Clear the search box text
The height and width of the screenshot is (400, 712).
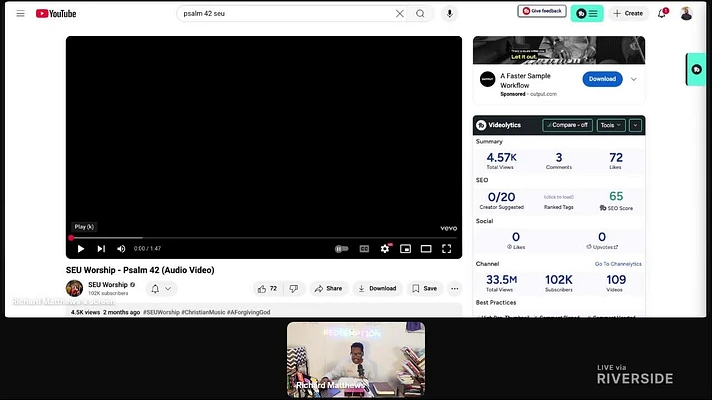pos(400,14)
